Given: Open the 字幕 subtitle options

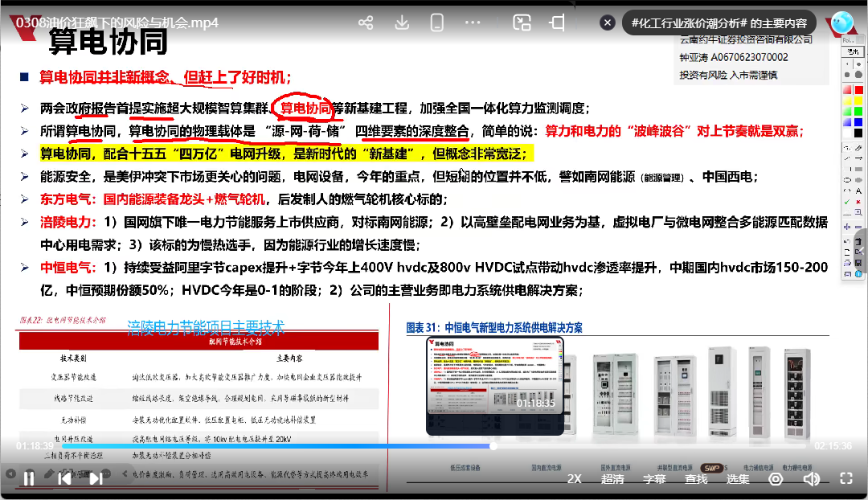Looking at the screenshot, I should [653, 479].
